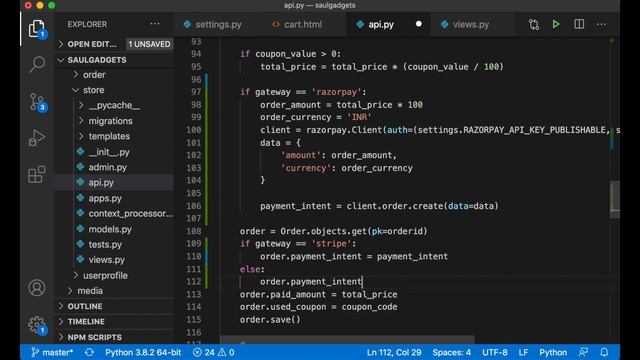Click master branch indicator in status bar
Viewport: 640px width, 360px height.
(52, 352)
